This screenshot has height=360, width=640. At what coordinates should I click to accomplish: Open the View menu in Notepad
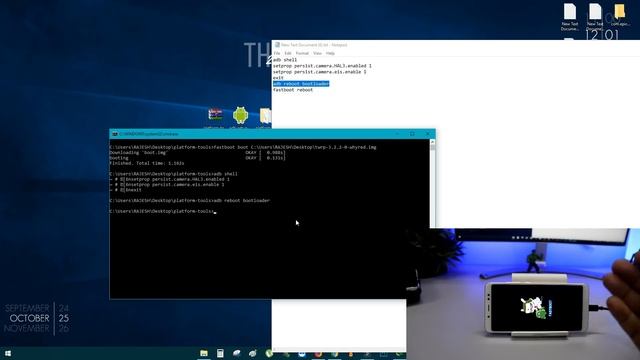point(317,53)
